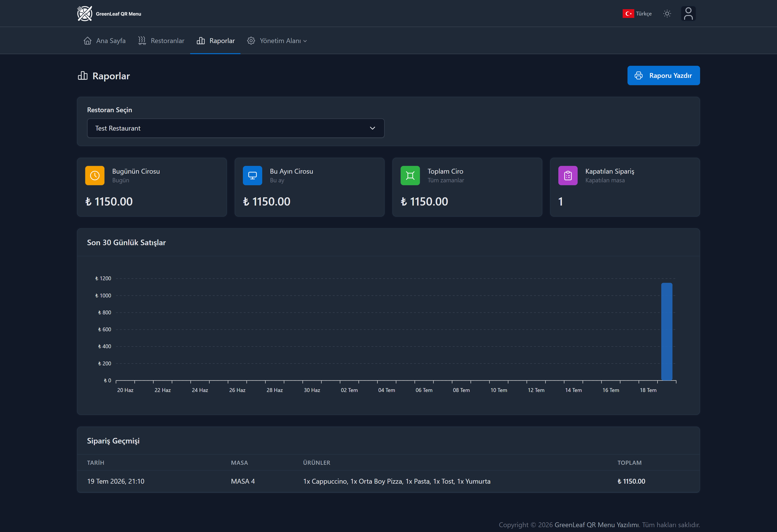Click the GreenLeaf QR Menu logo icon
777x532 pixels.
pos(85,14)
